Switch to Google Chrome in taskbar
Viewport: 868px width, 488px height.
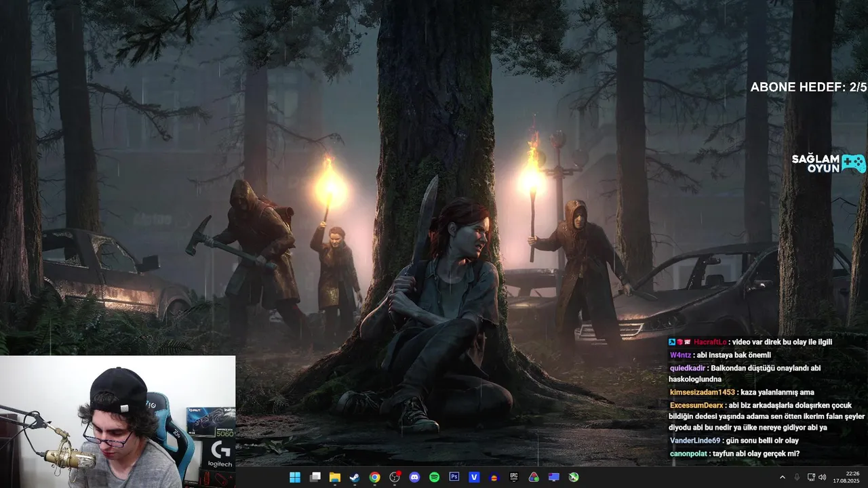coord(374,477)
